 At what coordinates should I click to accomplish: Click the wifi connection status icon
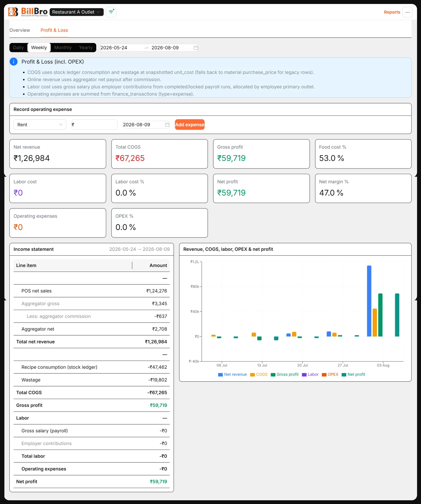click(x=111, y=12)
